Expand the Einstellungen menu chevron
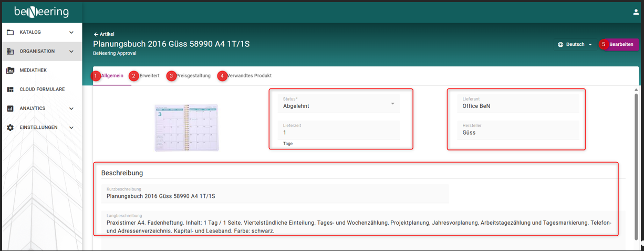This screenshot has width=644, height=251. tap(71, 127)
